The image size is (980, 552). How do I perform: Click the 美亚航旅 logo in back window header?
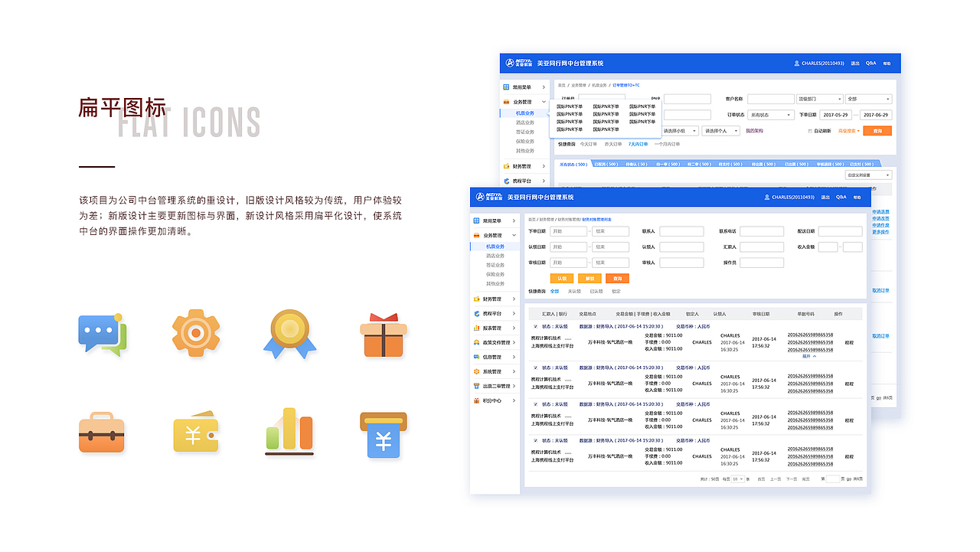pyautogui.click(x=518, y=64)
